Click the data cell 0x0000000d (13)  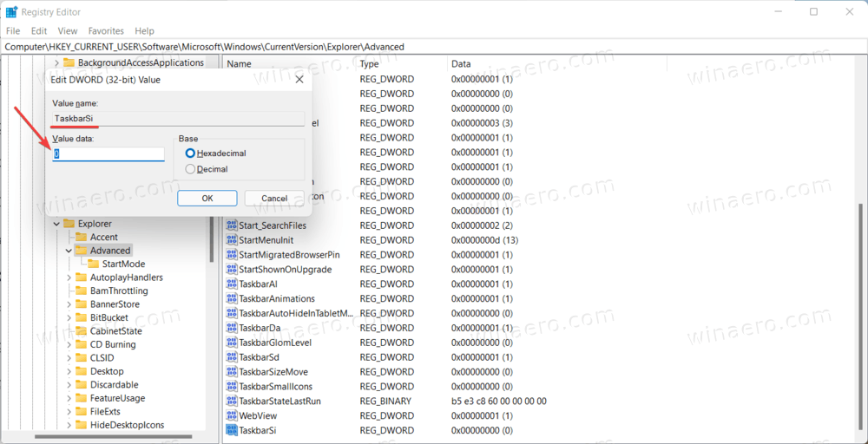(x=484, y=240)
